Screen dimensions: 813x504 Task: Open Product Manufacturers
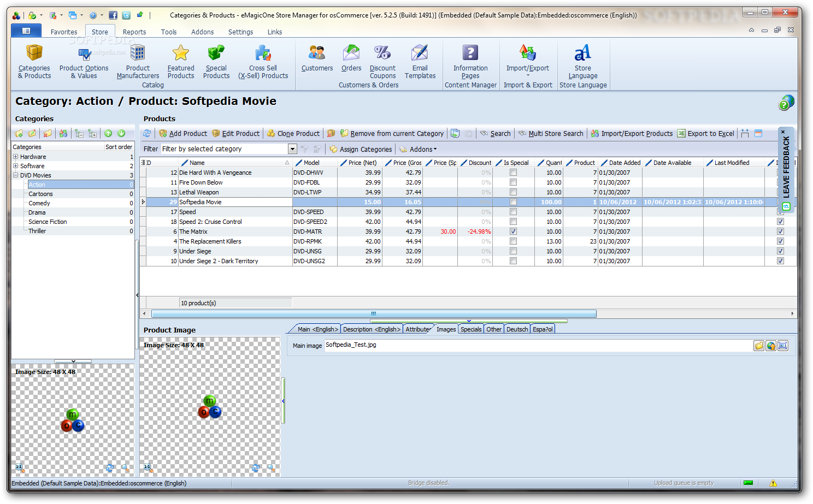pos(138,61)
